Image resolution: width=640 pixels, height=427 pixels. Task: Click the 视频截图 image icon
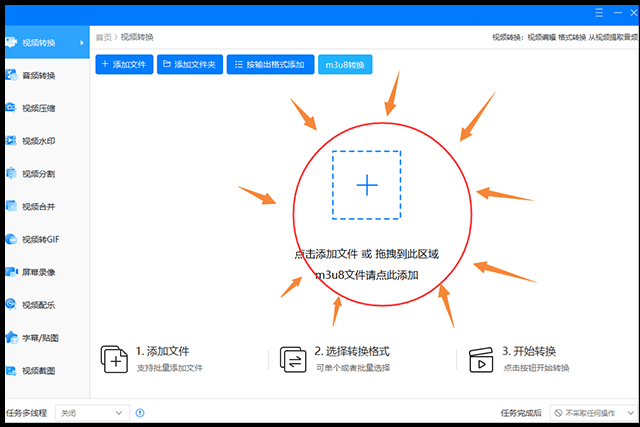[11, 370]
